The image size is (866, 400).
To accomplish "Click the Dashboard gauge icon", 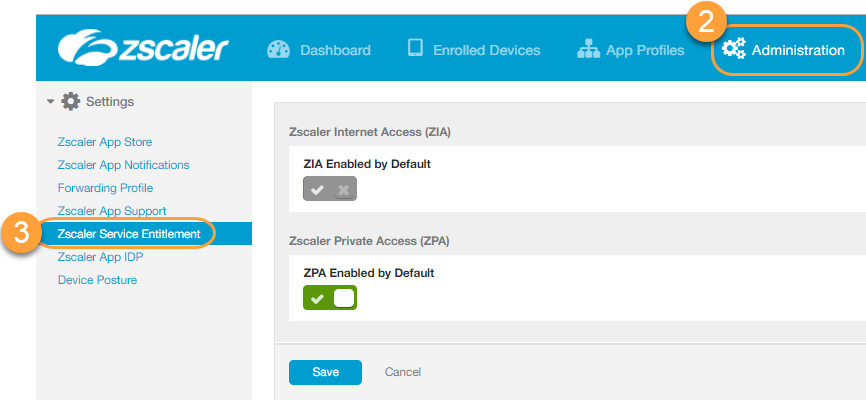I will pos(278,49).
